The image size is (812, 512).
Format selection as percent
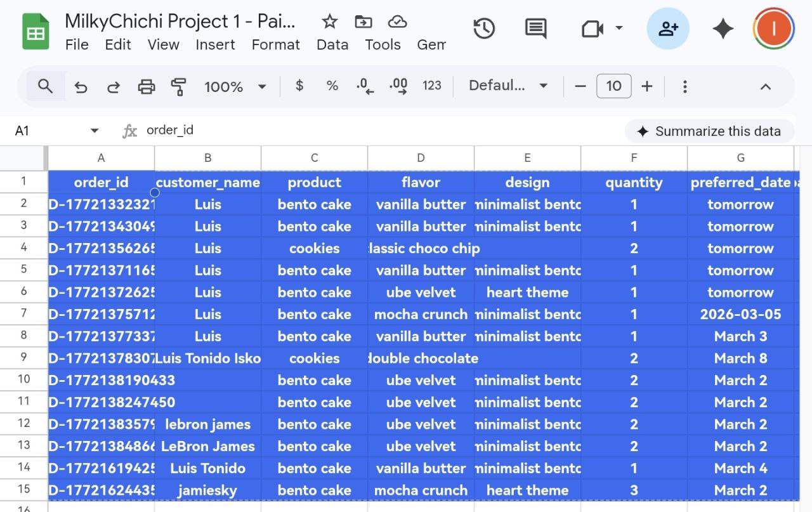click(x=332, y=86)
